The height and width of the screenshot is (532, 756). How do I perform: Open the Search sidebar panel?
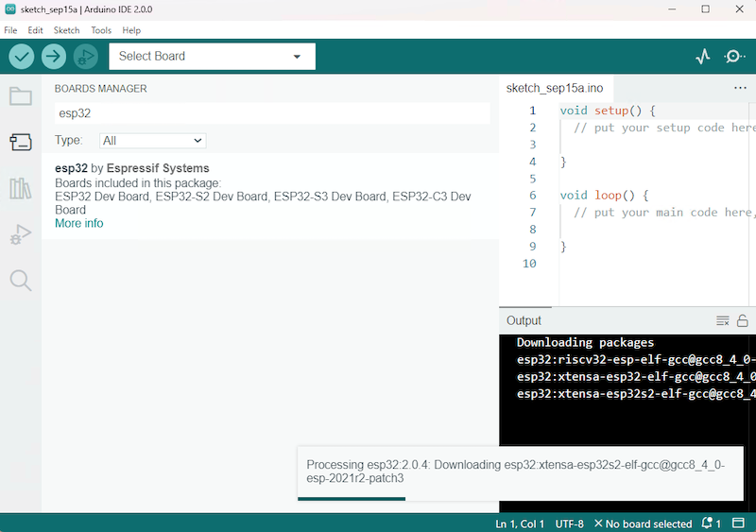[x=21, y=281]
